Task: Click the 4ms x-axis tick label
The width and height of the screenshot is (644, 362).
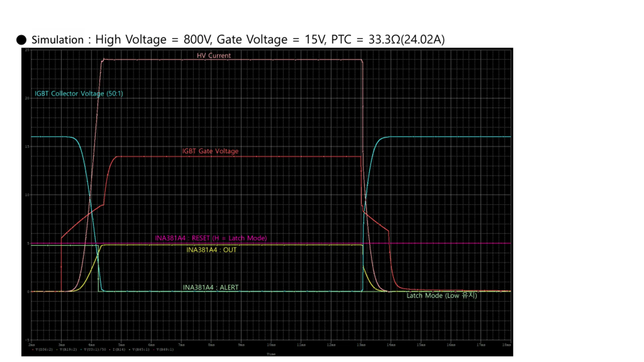Action: click(92, 345)
